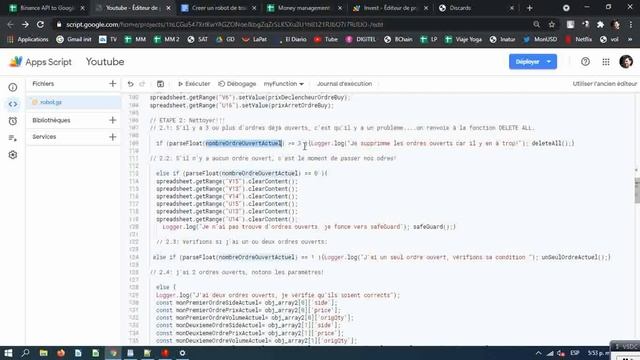Open Windows taskbar search

[25, 353]
